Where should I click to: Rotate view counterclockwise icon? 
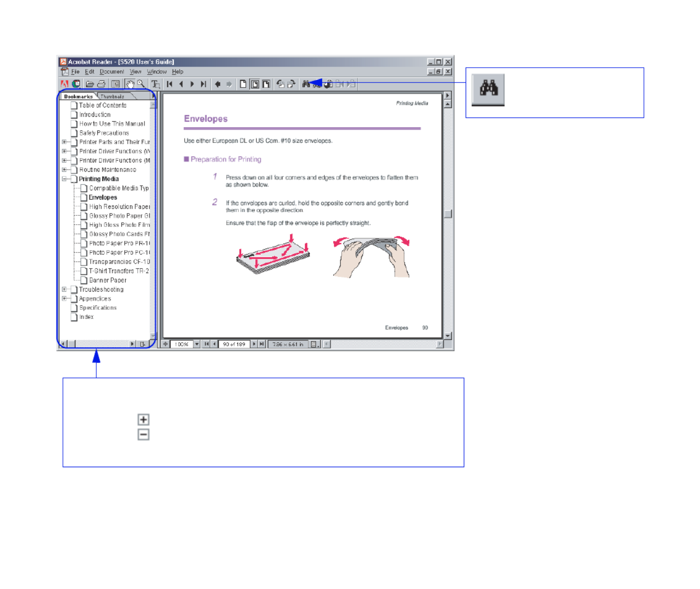(281, 84)
